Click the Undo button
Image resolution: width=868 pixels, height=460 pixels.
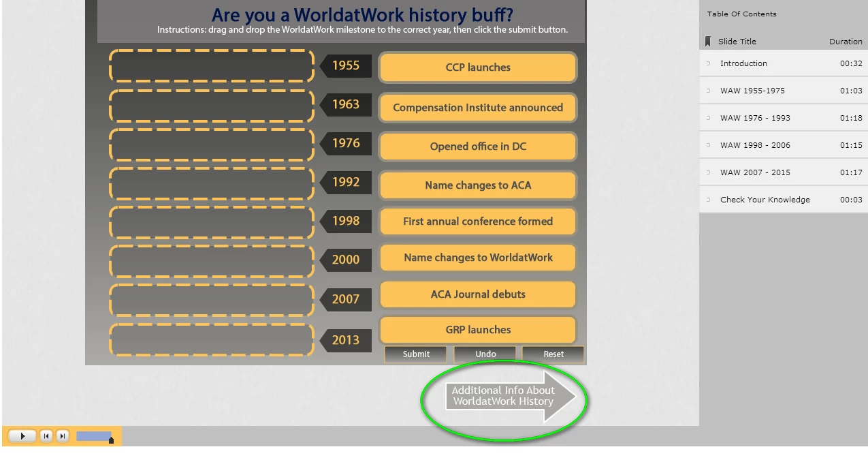point(485,354)
